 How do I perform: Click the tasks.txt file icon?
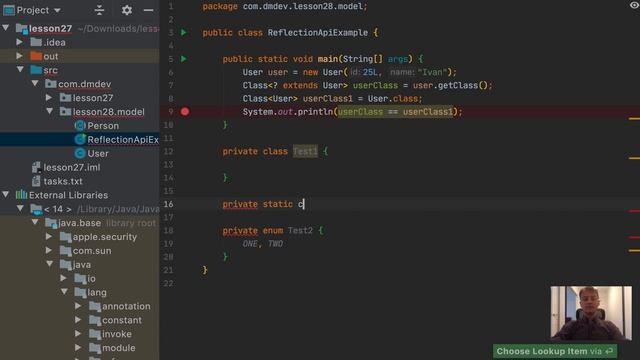(x=36, y=181)
